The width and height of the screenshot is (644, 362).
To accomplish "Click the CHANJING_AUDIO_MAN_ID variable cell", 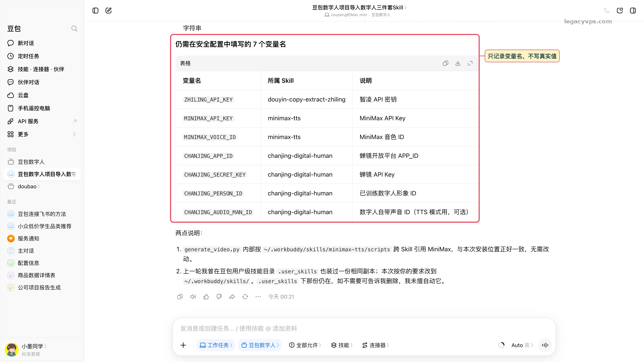I will pos(218,212).
